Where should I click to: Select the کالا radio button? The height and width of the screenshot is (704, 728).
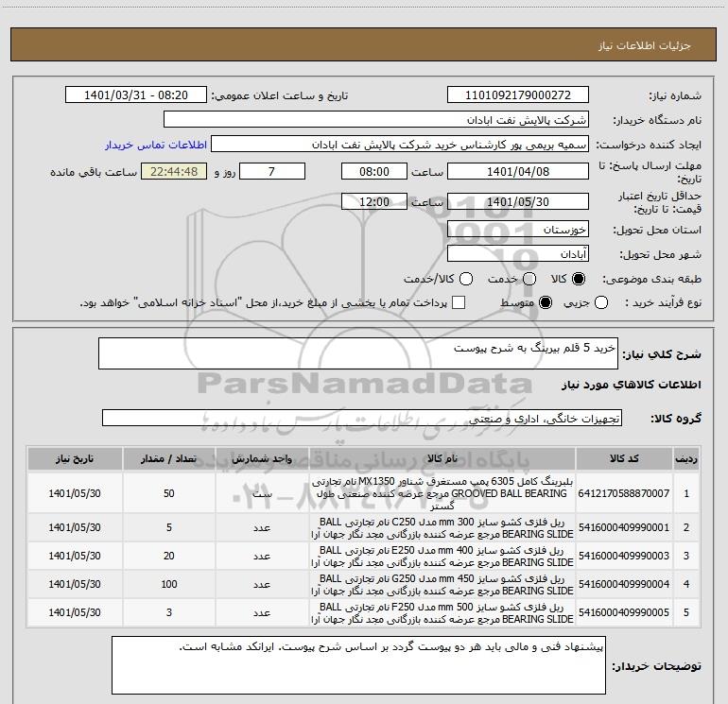579,279
